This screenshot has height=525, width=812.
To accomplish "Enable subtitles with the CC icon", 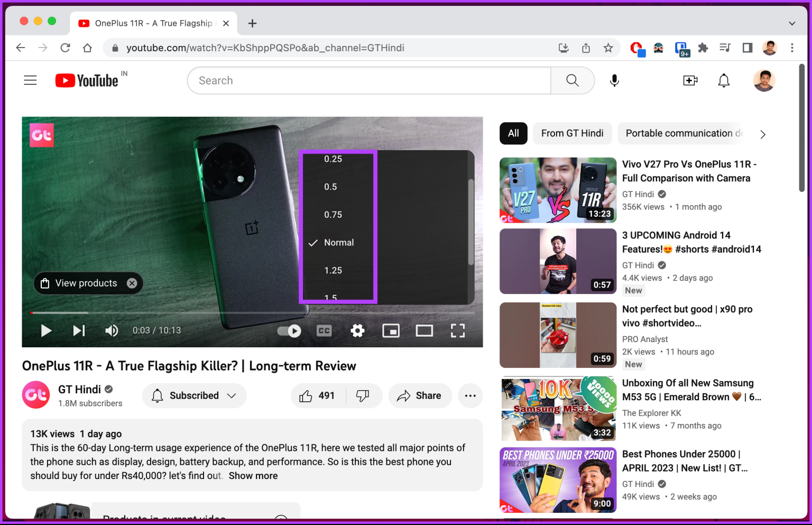I will pos(324,330).
